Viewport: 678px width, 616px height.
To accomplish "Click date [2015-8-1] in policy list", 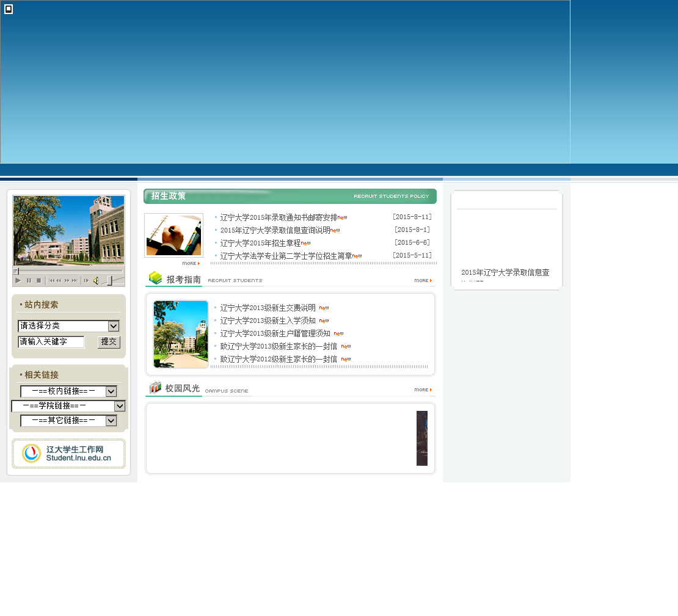I will point(412,230).
